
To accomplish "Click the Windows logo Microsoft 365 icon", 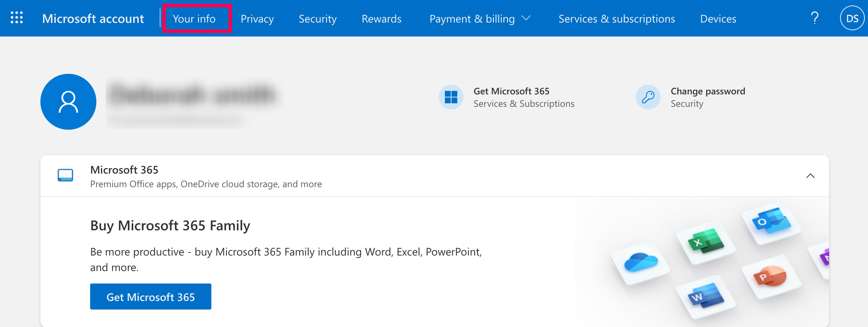I will click(x=451, y=97).
